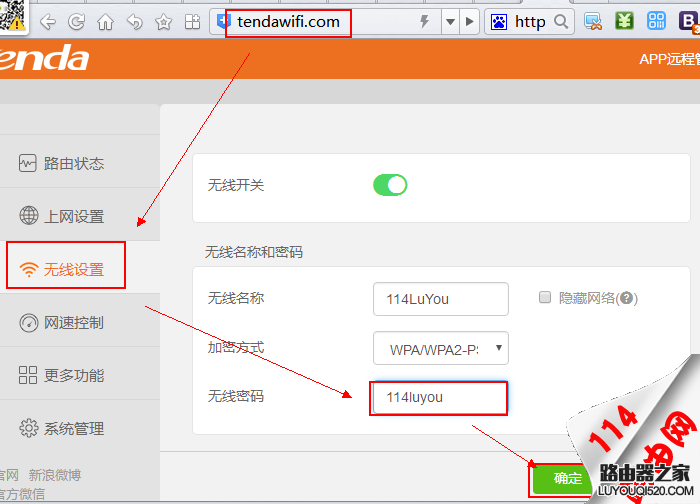The height and width of the screenshot is (504, 700).
Task: Bookmark page with star icon
Action: (x=163, y=21)
